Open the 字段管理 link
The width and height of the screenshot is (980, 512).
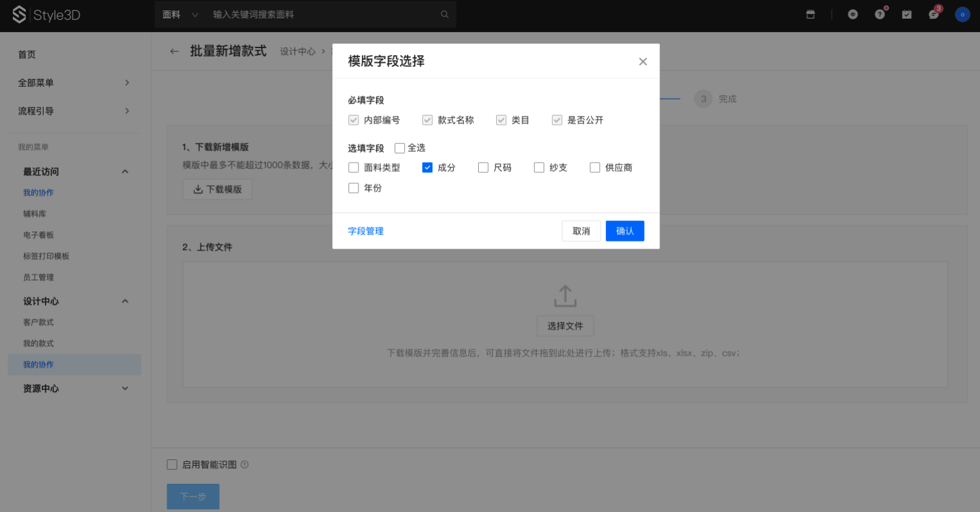[x=366, y=231]
